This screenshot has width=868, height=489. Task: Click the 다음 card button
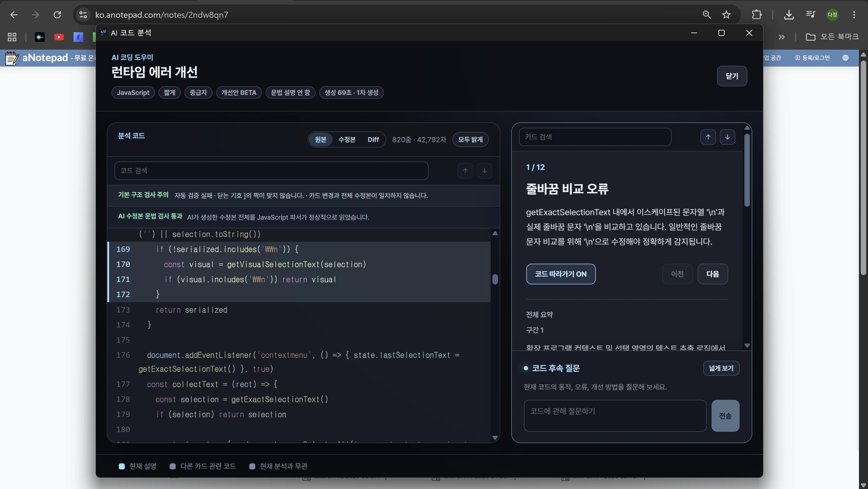point(713,274)
